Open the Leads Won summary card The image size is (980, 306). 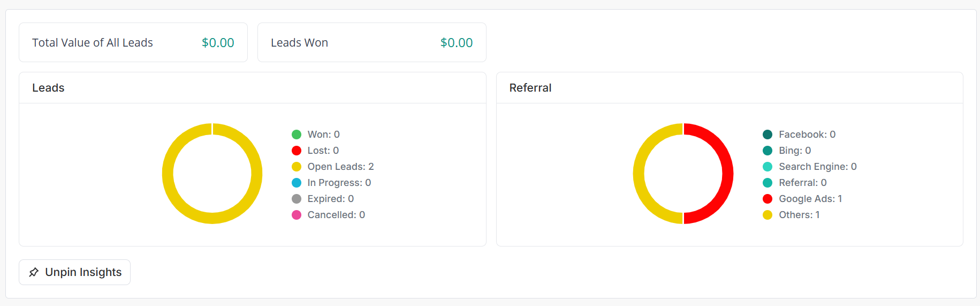click(x=371, y=42)
